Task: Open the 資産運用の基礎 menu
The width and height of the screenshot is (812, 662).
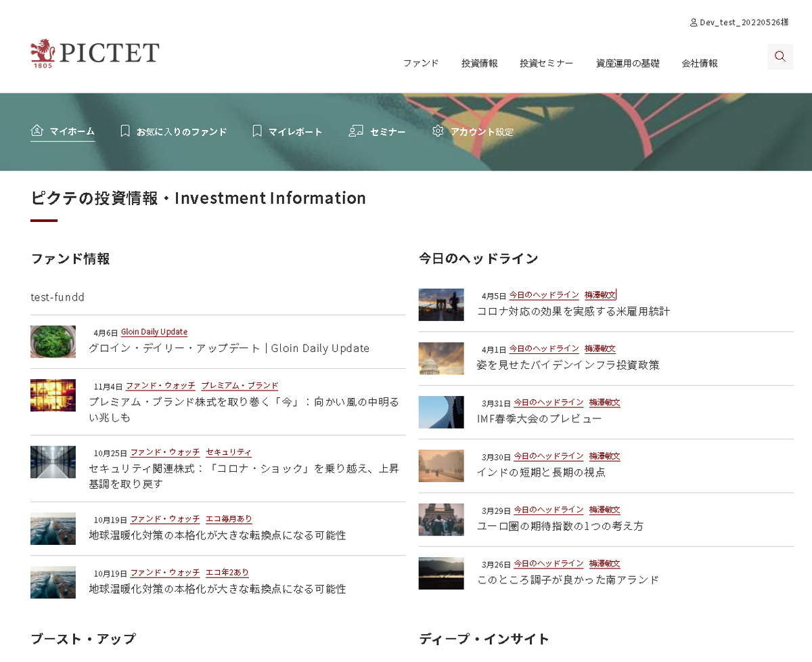Action: click(x=627, y=63)
